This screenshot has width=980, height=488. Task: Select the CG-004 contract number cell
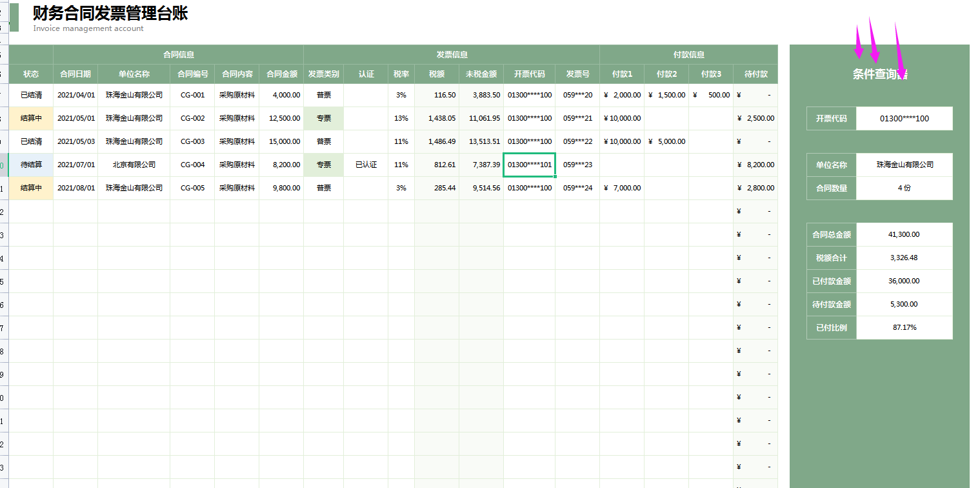pos(192,165)
